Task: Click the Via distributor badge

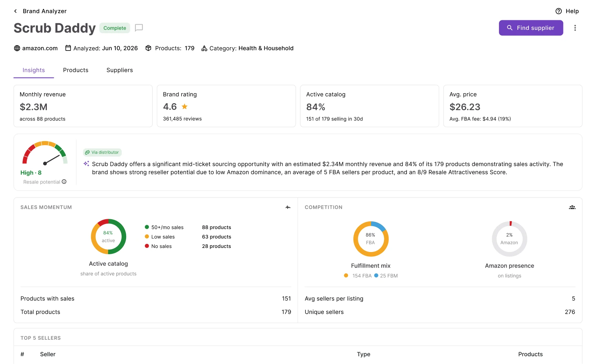Action: click(x=102, y=152)
